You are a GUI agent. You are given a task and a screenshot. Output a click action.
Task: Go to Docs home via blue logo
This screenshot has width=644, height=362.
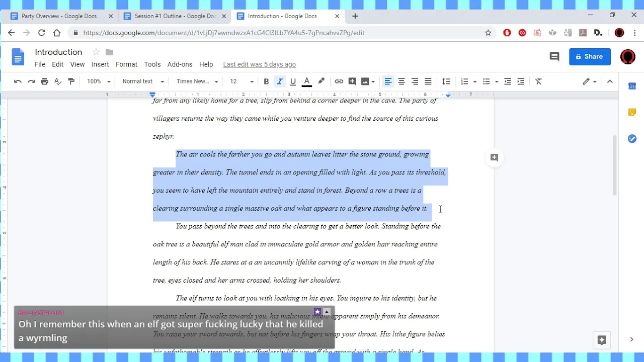[18, 57]
